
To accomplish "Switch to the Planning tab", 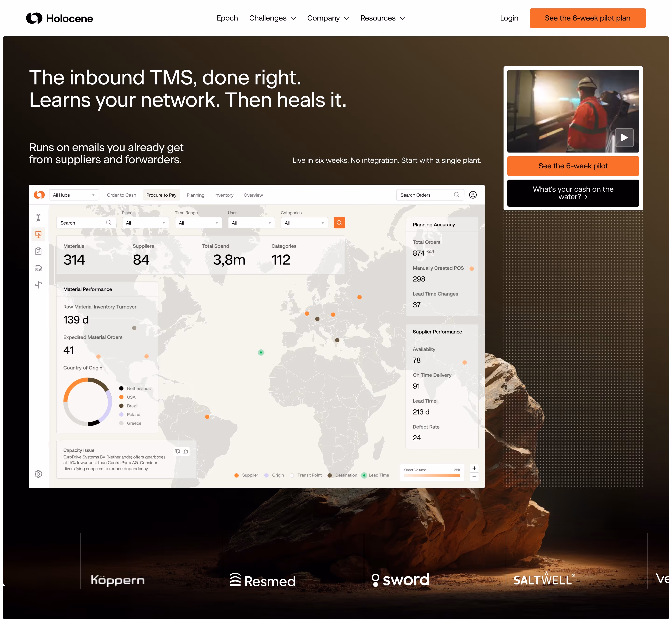I will pyautogui.click(x=195, y=195).
